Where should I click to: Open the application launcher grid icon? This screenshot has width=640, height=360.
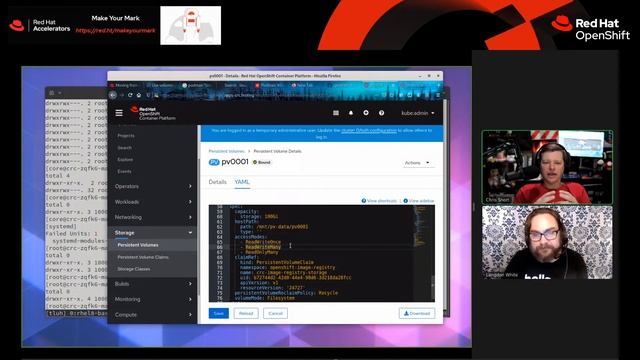point(336,113)
